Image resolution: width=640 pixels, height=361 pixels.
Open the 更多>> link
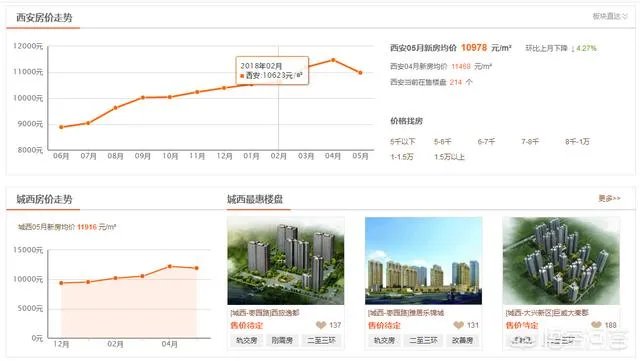pyautogui.click(x=609, y=198)
